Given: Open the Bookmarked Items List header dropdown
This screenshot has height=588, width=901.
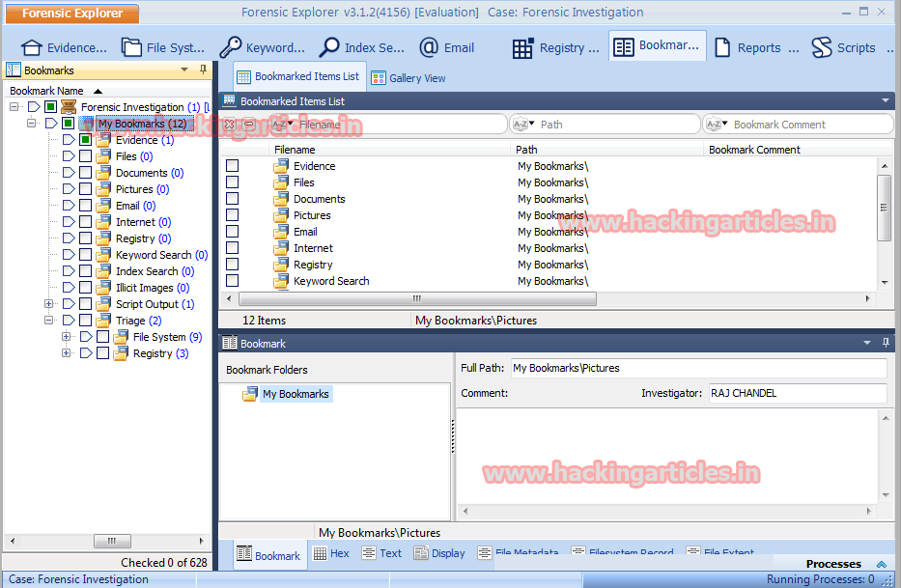Looking at the screenshot, I should pyautogui.click(x=886, y=100).
